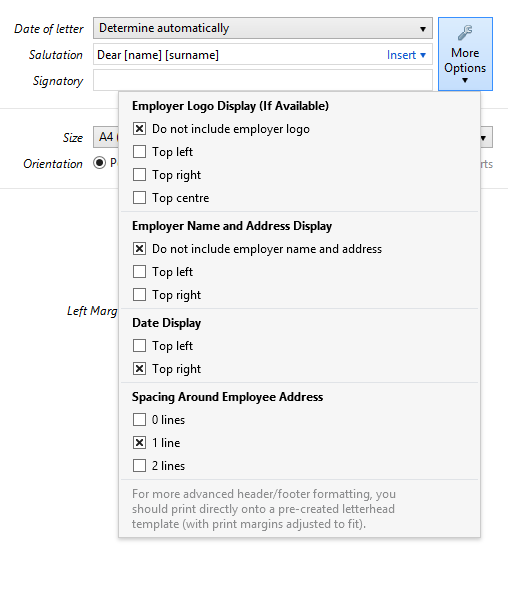Open the Insert dropdown in Salutation
Viewport: 508px width, 614px height.
[x=406, y=55]
